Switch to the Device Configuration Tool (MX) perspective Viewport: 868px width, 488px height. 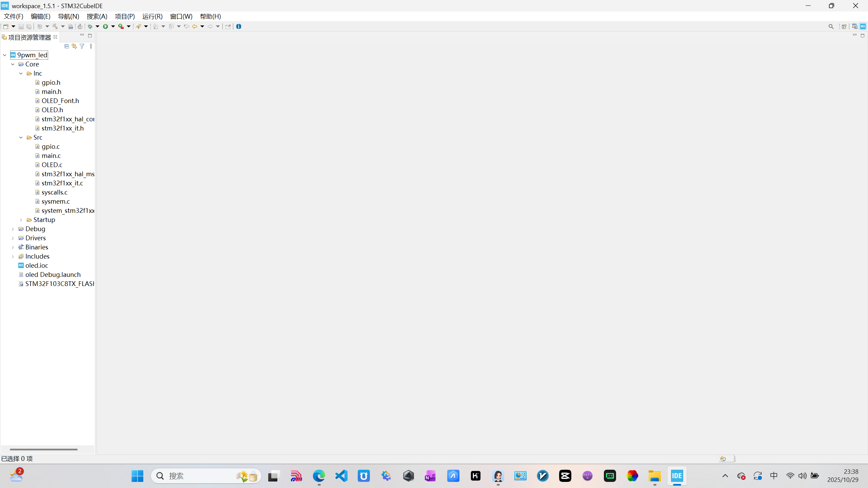tap(863, 26)
